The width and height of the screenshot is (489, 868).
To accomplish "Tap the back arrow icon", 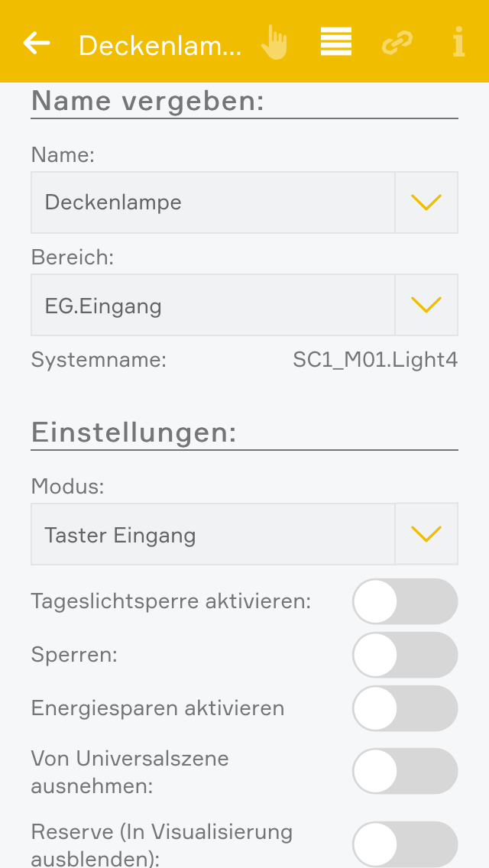I will 37,43.
